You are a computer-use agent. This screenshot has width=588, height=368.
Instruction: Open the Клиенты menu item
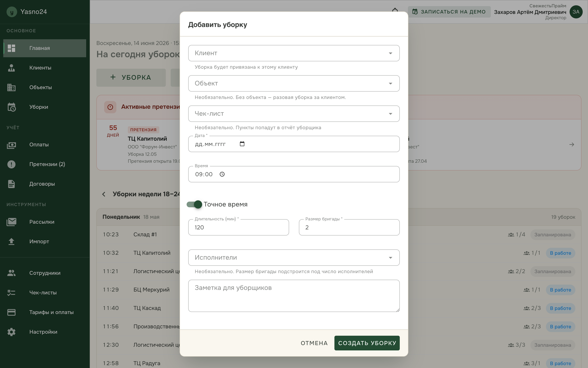45,68
